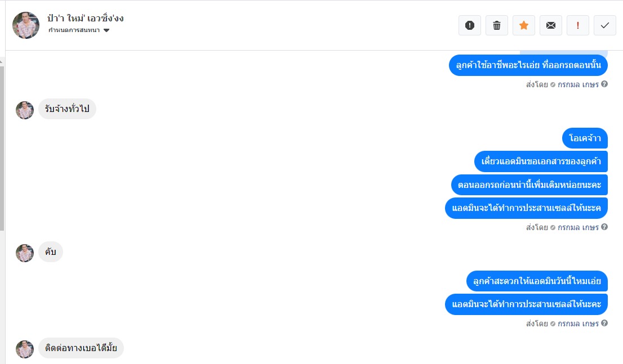This screenshot has height=364, width=623.
Task: Select the โอเคจ้าา message bubble
Action: click(x=585, y=138)
